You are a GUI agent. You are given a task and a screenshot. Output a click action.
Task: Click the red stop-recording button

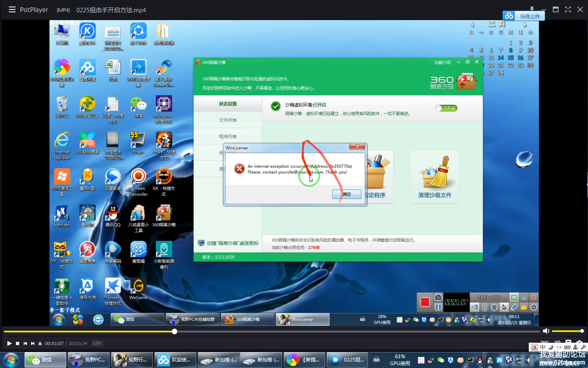(425, 302)
